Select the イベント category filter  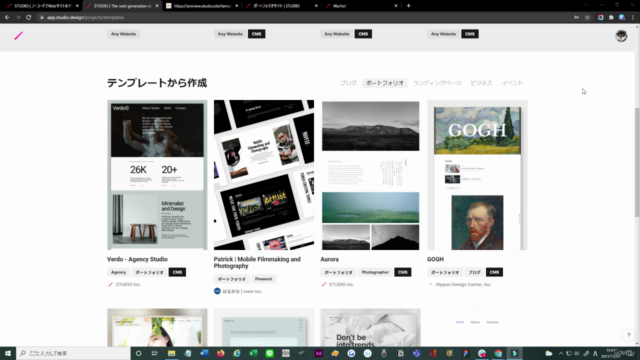[512, 83]
